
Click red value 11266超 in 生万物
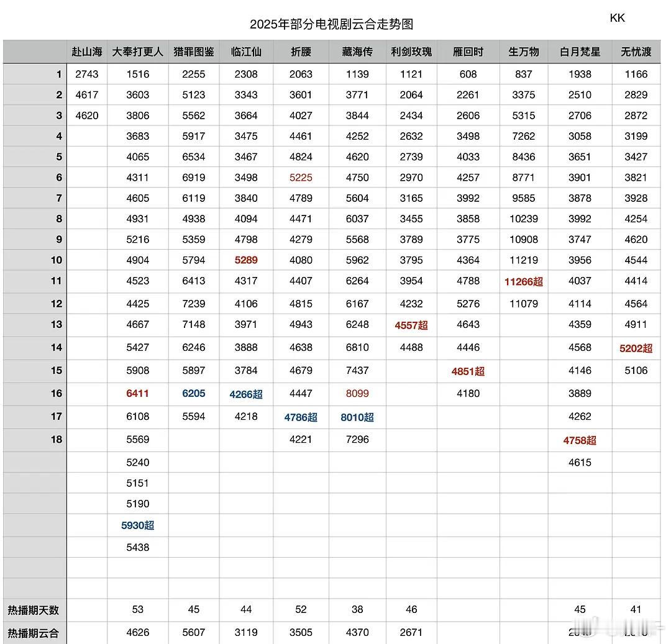point(524,282)
